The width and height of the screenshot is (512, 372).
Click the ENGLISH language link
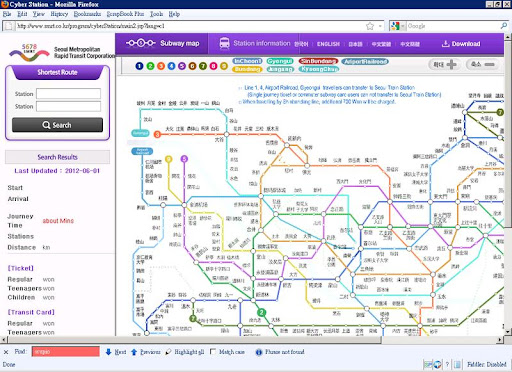pyautogui.click(x=328, y=44)
